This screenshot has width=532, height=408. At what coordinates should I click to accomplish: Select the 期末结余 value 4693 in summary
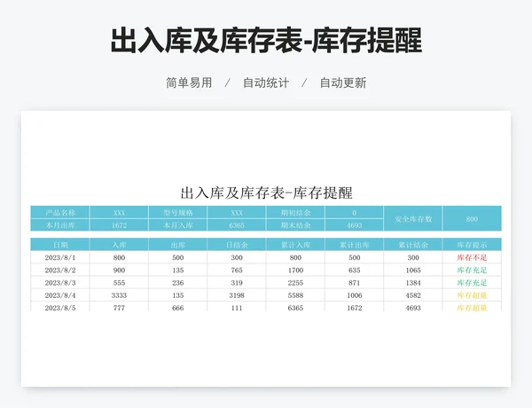(354, 225)
